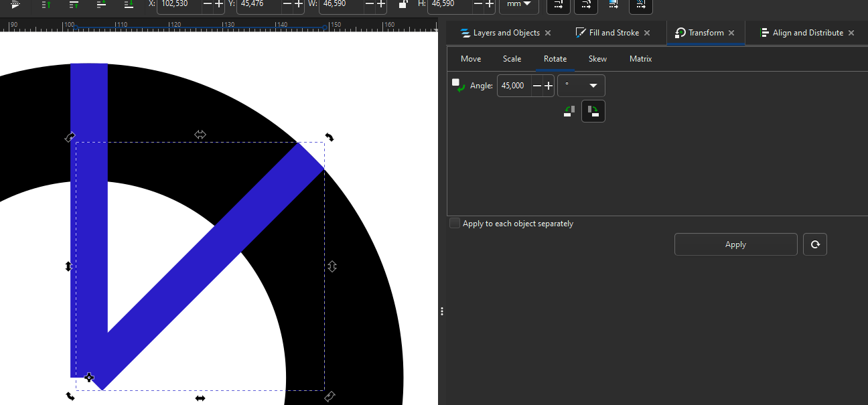Image resolution: width=868 pixels, height=405 pixels.
Task: Click the Apply button
Action: click(735, 244)
